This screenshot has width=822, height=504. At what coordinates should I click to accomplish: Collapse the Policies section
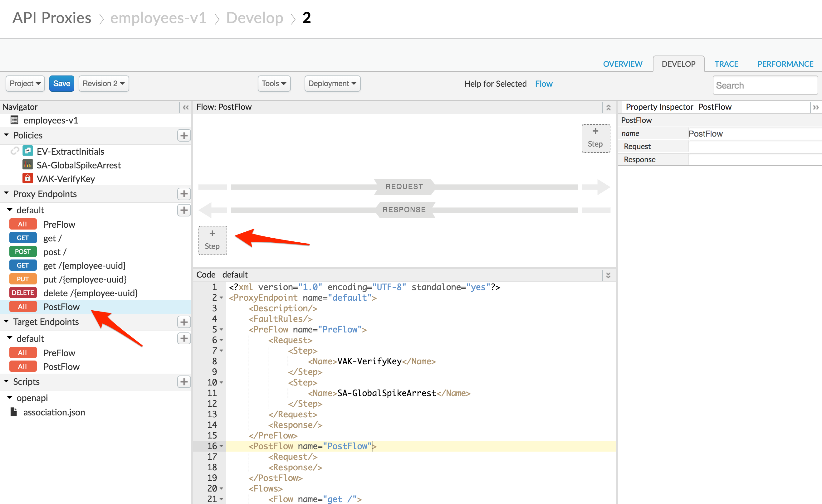click(6, 135)
